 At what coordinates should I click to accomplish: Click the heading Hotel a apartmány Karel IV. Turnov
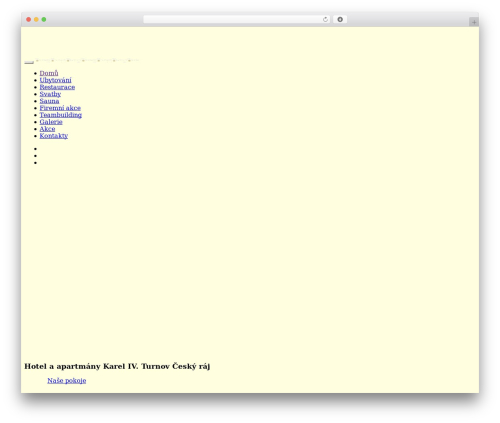[117, 366]
